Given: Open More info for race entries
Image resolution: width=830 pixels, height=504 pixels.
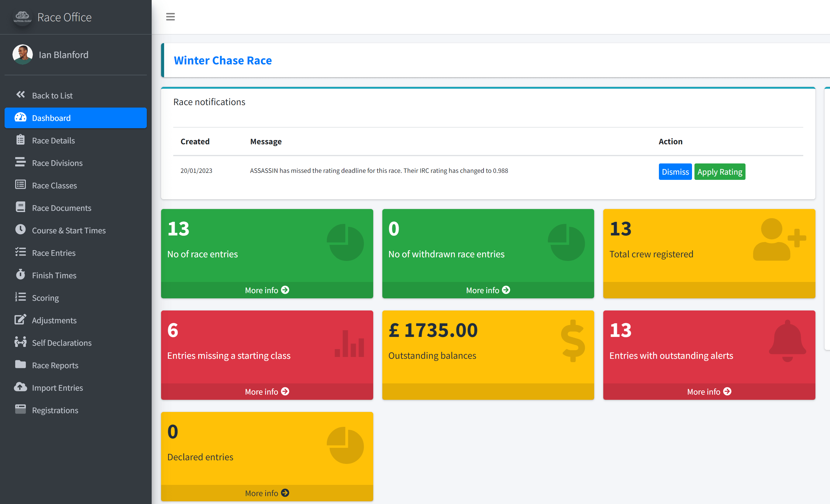Looking at the screenshot, I should [x=267, y=290].
